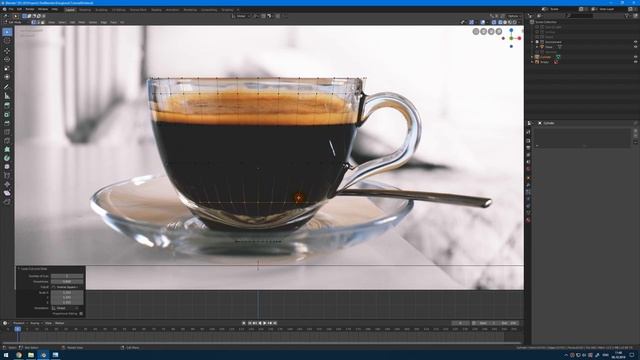Viewport: 640px width, 360px height.
Task: Expand the Cylinder item in outliner
Action: [532, 57]
